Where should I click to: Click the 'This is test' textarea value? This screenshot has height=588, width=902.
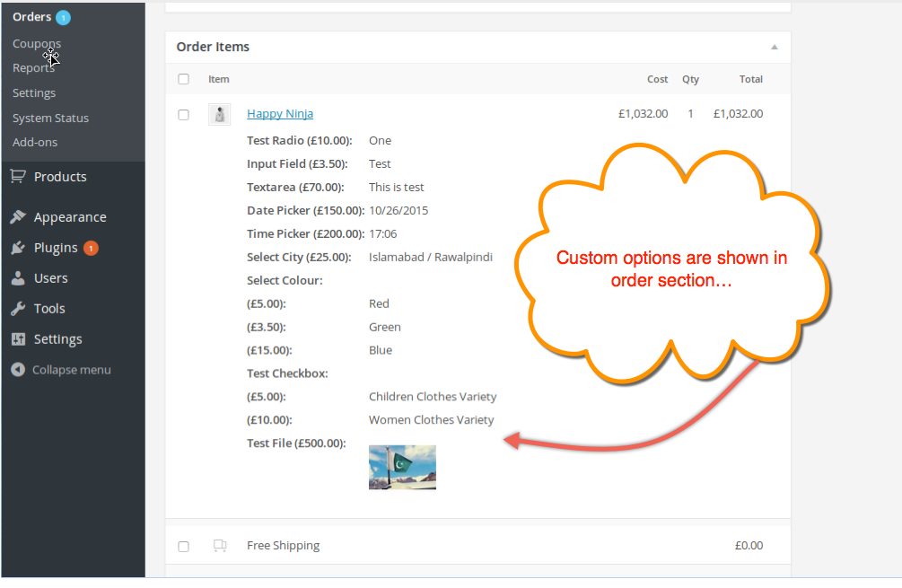[397, 187]
